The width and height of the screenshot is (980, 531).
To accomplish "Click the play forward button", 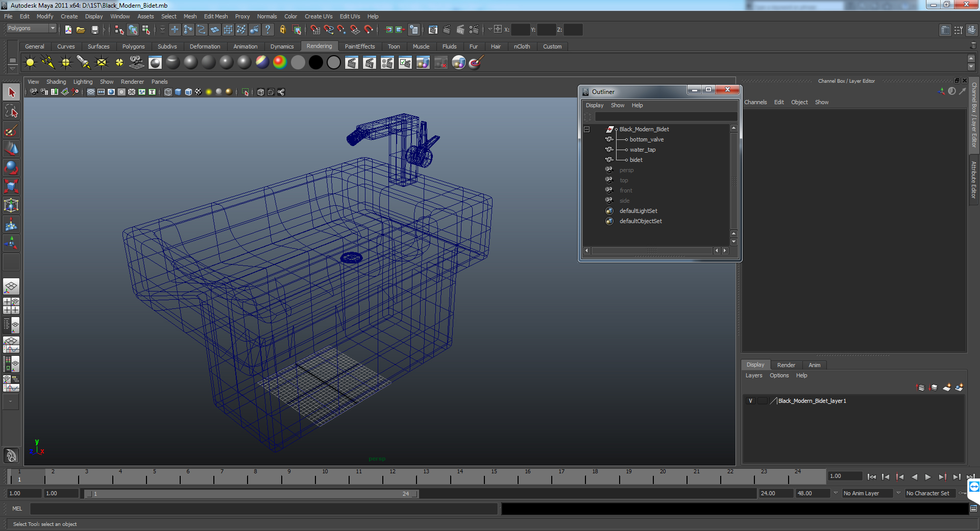I will point(928,477).
